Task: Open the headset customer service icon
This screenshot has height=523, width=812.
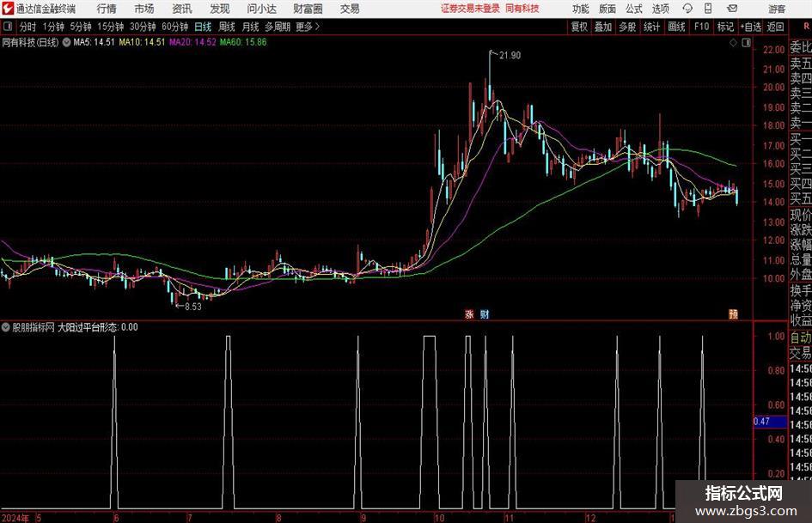Action: [687, 9]
